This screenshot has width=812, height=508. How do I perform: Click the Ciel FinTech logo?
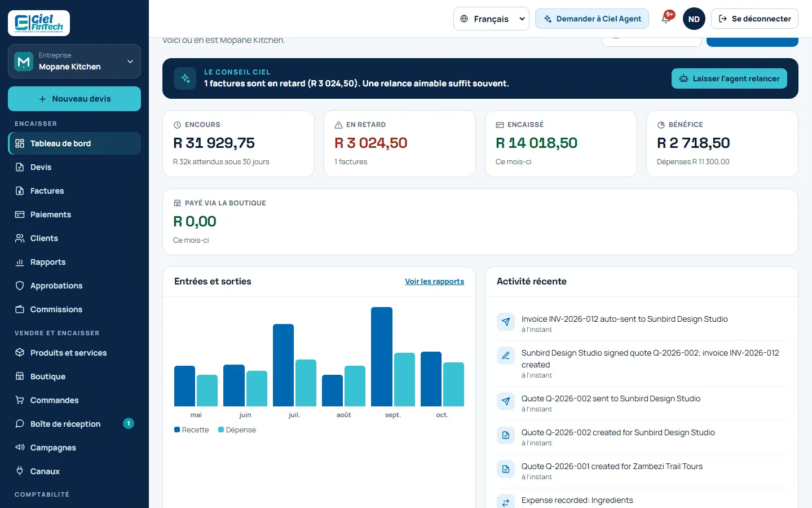tap(39, 23)
